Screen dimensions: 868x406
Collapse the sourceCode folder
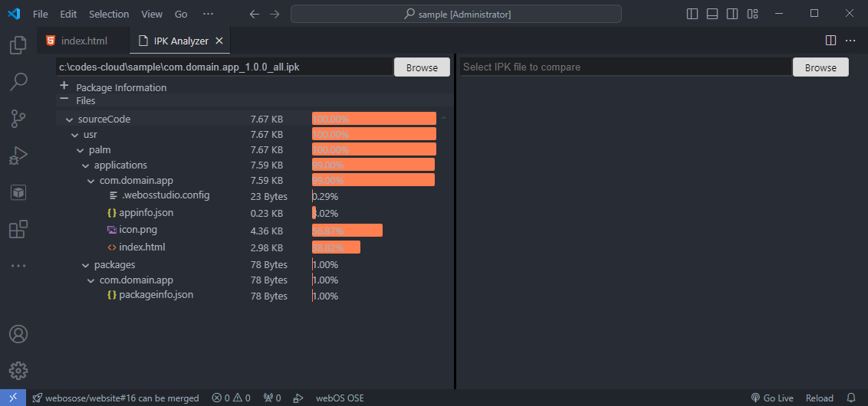69,119
